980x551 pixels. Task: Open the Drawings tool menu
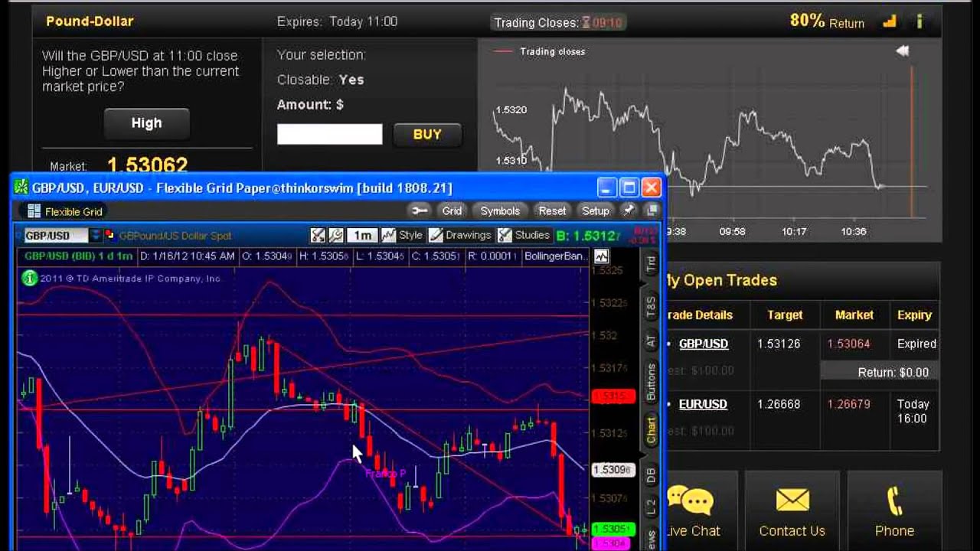tap(460, 236)
